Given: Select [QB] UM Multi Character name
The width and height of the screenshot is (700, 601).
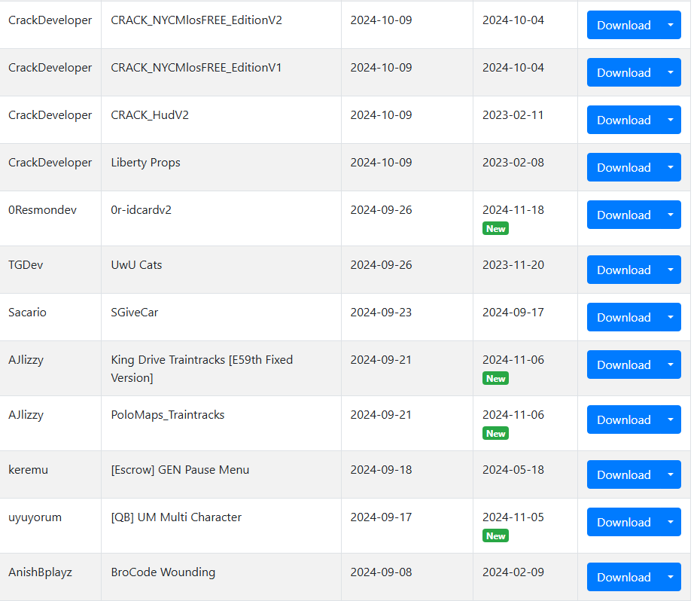Looking at the screenshot, I should pyautogui.click(x=176, y=517).
